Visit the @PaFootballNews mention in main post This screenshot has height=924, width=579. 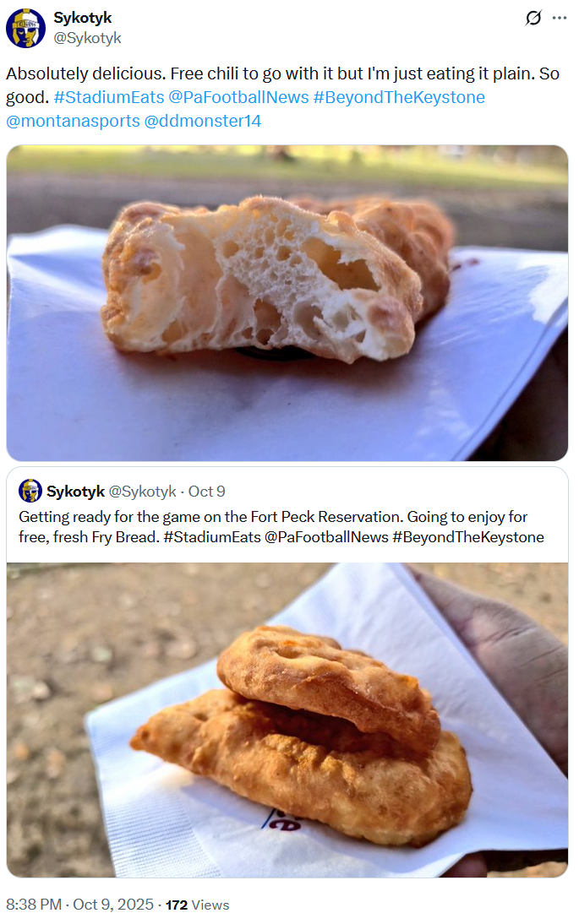239,97
